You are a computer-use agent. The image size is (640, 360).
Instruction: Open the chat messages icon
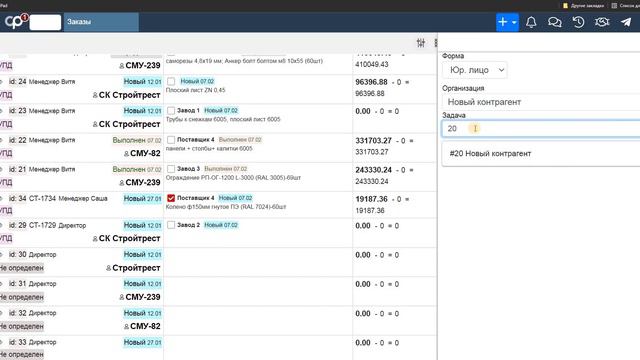tap(554, 22)
